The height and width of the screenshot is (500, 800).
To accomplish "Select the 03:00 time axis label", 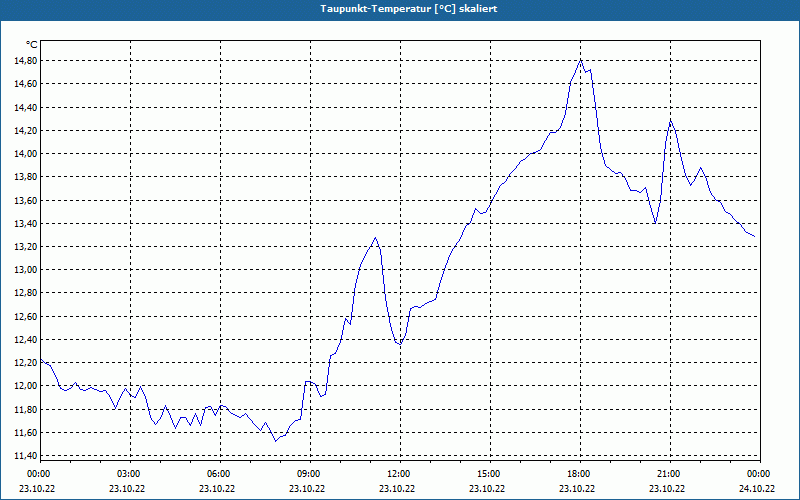I will click(131, 474).
